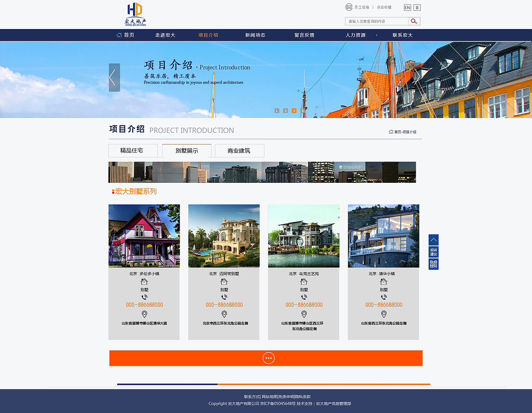The height and width of the screenshot is (413, 532).
Task: Click title 北京 迈阿密别墅
Action: [224, 274]
